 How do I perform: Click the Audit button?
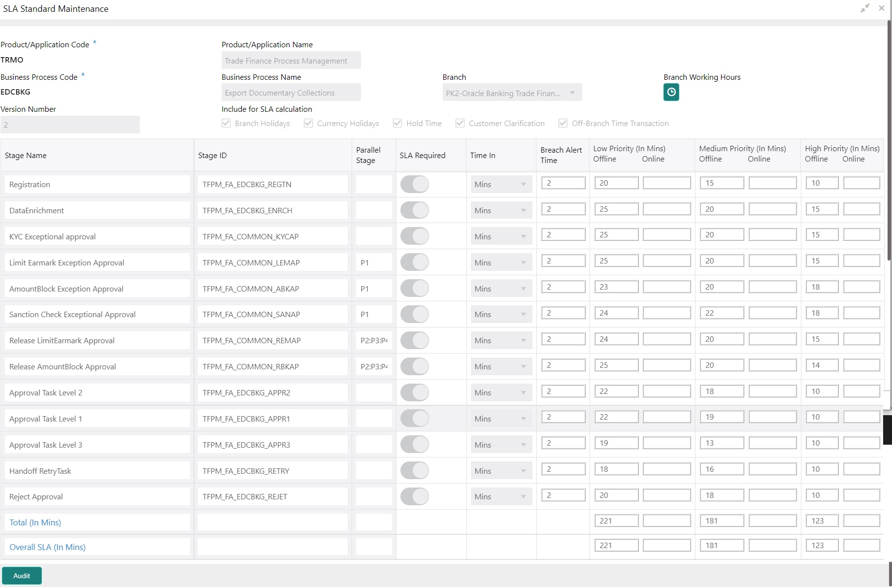pos(22,576)
